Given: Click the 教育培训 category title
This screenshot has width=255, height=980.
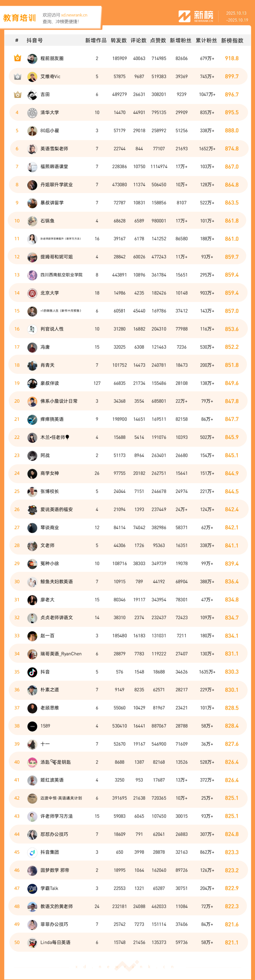Looking at the screenshot, I should click(x=19, y=18).
